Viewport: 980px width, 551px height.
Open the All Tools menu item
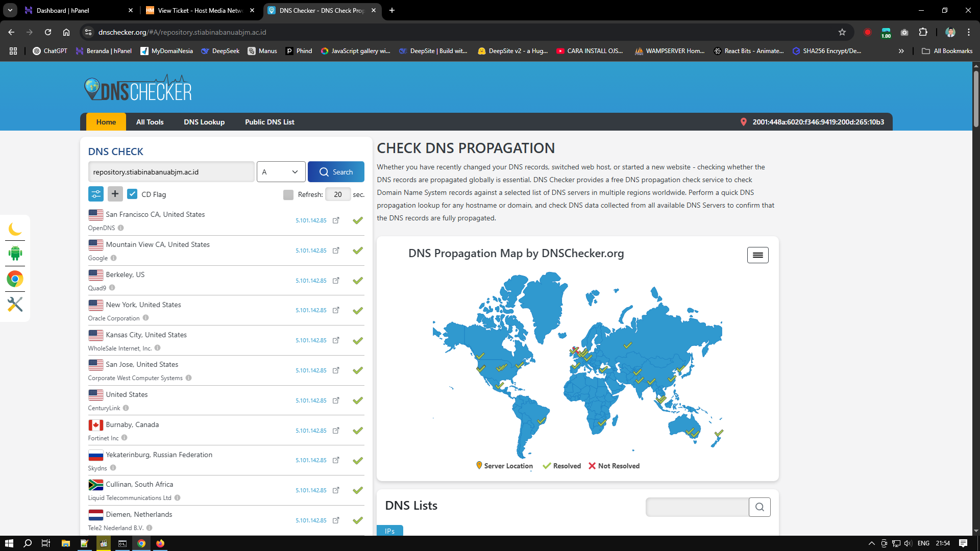pyautogui.click(x=150, y=122)
